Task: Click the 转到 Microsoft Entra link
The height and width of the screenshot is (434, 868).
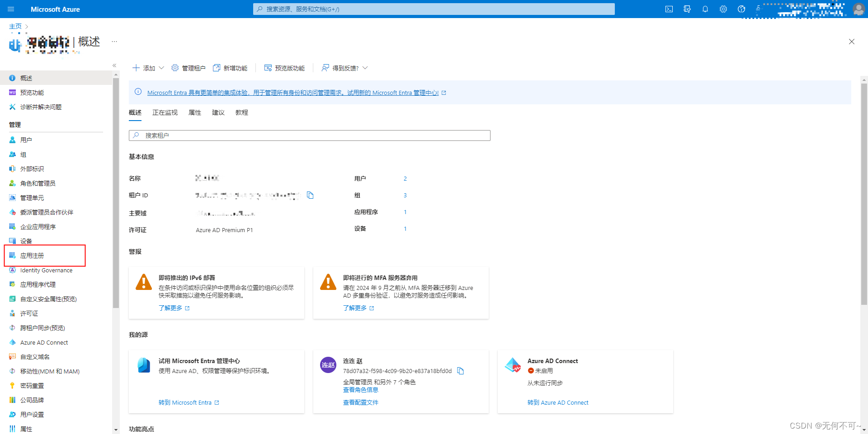Action: pos(189,402)
